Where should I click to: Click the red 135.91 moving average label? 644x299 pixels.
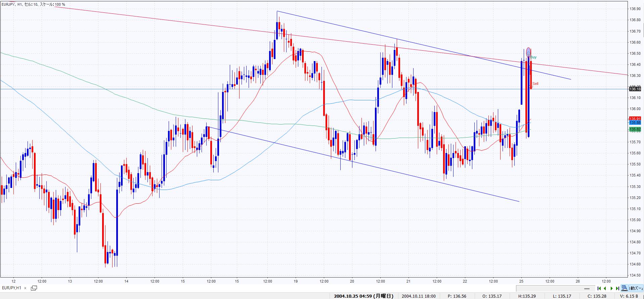(x=635, y=118)
